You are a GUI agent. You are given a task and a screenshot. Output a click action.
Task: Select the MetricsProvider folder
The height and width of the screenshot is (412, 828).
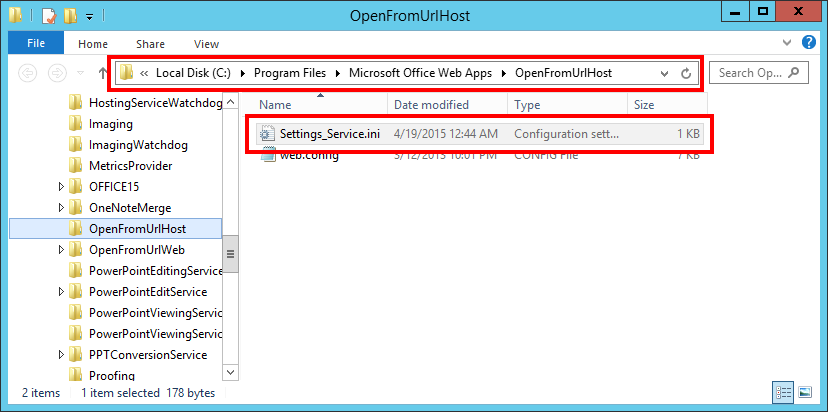130,166
